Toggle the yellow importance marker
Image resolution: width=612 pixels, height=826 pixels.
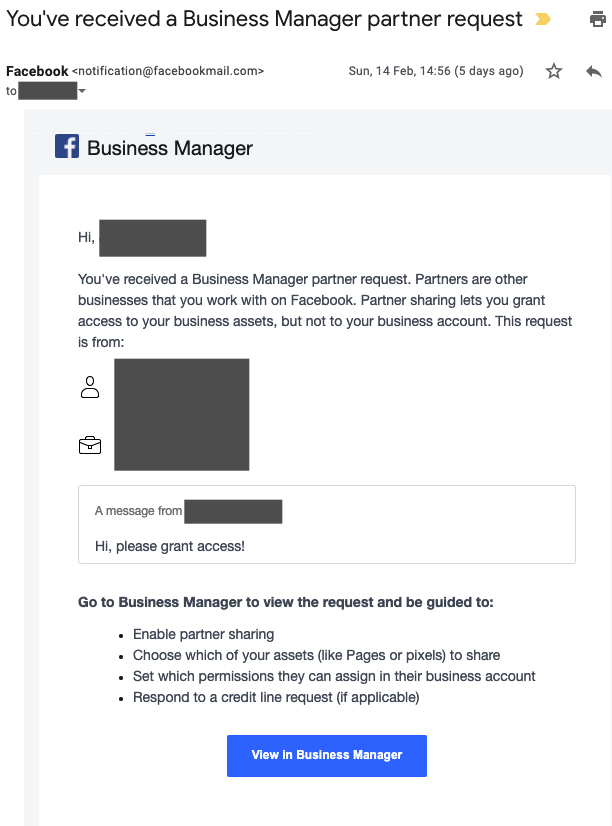[x=542, y=19]
